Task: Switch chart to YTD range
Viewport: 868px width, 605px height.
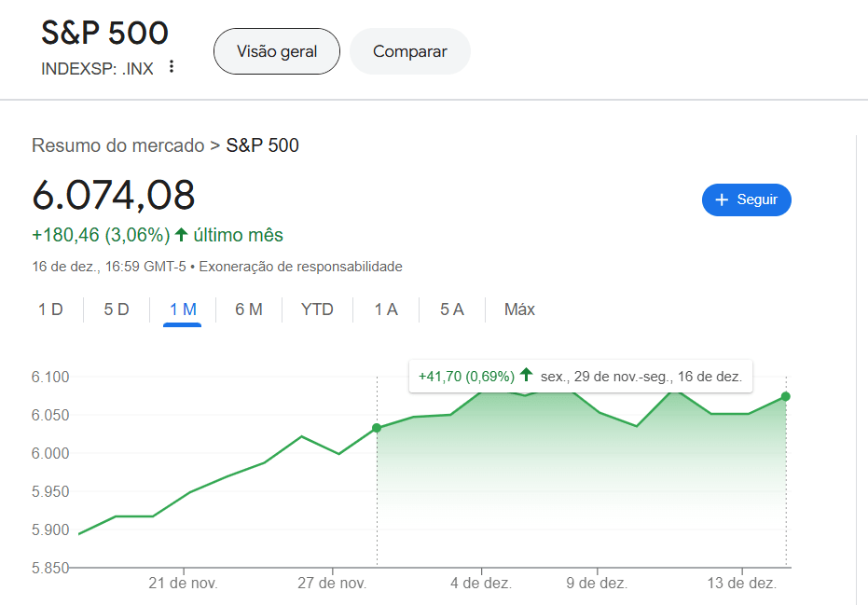Action: (317, 309)
